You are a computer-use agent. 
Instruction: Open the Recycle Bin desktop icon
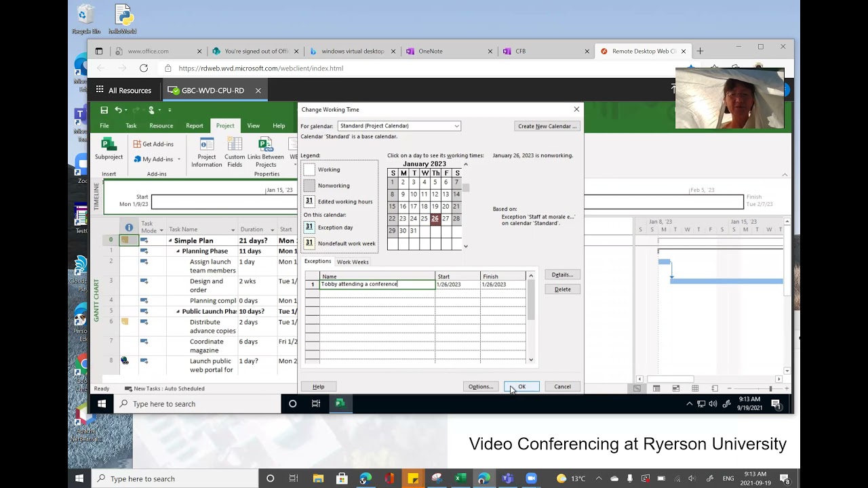pyautogui.click(x=85, y=19)
